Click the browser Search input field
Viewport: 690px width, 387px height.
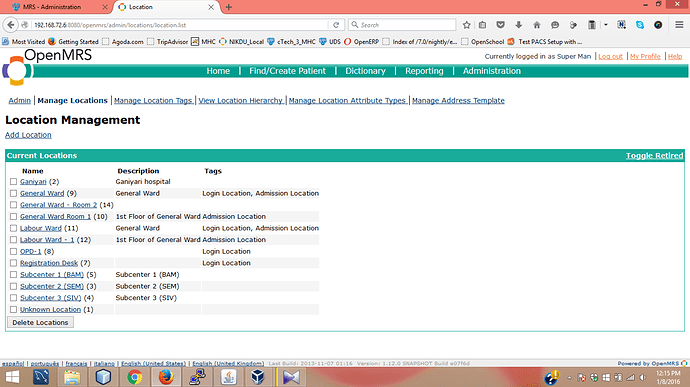click(x=402, y=25)
